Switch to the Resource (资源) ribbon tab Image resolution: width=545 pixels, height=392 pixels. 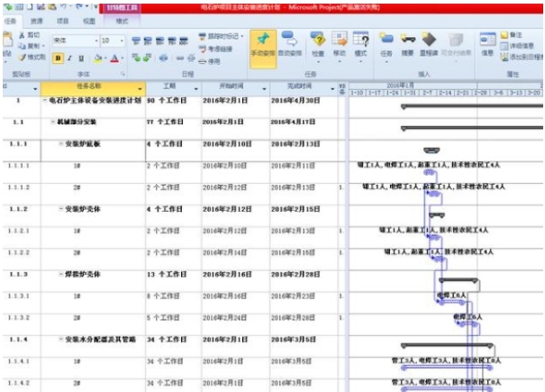coord(36,22)
